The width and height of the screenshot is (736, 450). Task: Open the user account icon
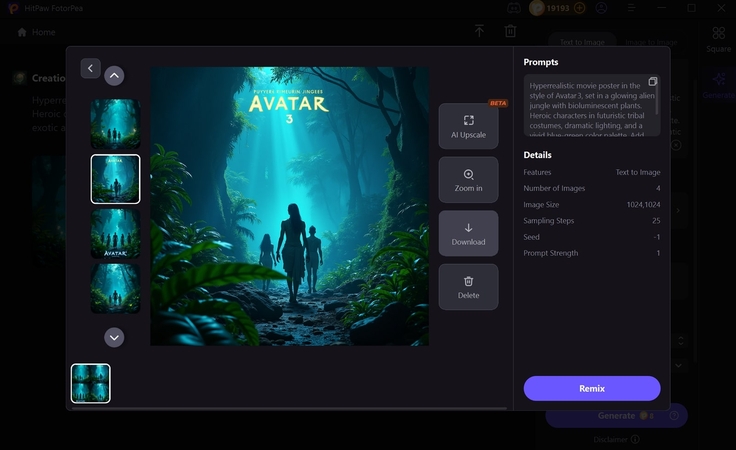pos(601,8)
